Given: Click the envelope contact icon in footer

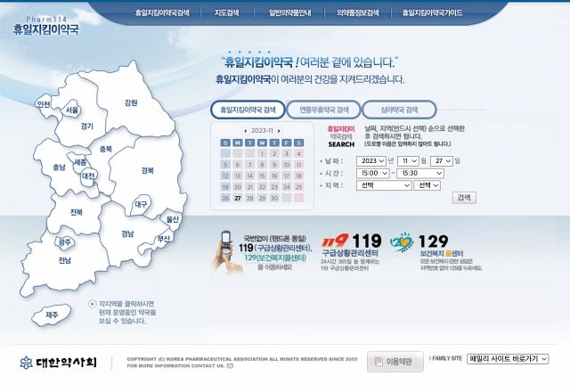Looking at the screenshot, I should (x=230, y=366).
